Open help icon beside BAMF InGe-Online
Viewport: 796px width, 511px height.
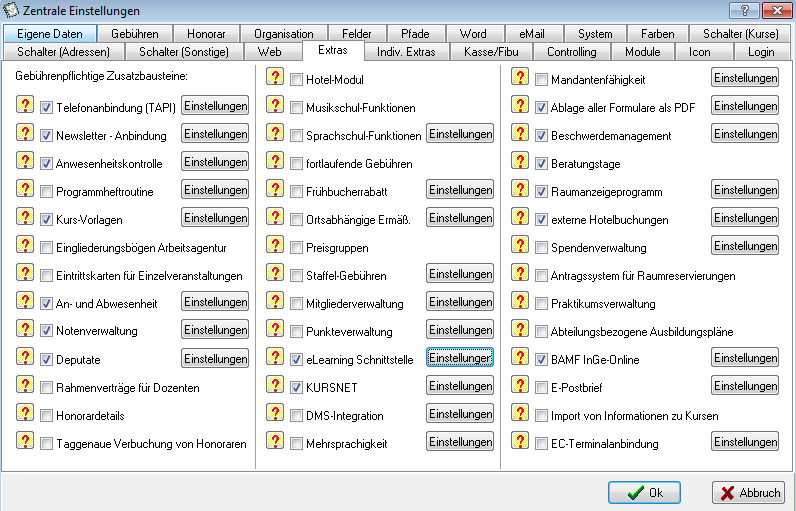520,357
